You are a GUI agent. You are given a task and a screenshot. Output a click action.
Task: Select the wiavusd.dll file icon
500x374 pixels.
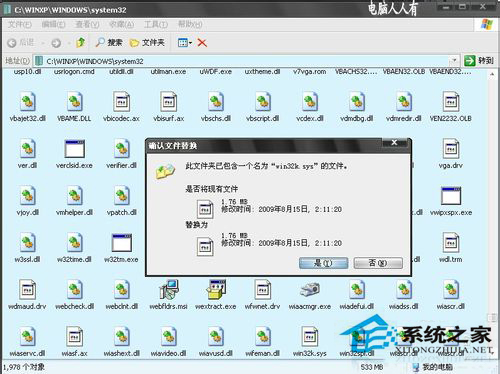pos(216,336)
